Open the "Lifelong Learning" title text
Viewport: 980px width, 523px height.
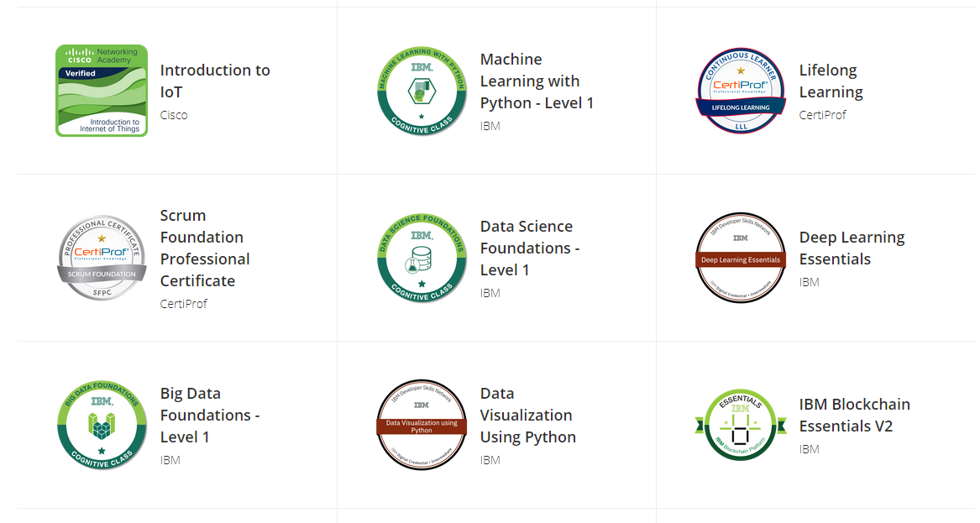[831, 81]
